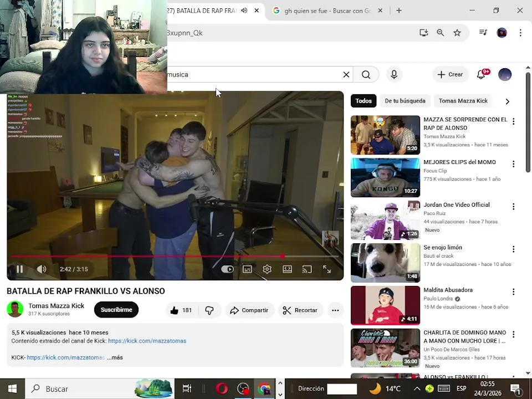Expand description with ...más

click(x=115, y=357)
